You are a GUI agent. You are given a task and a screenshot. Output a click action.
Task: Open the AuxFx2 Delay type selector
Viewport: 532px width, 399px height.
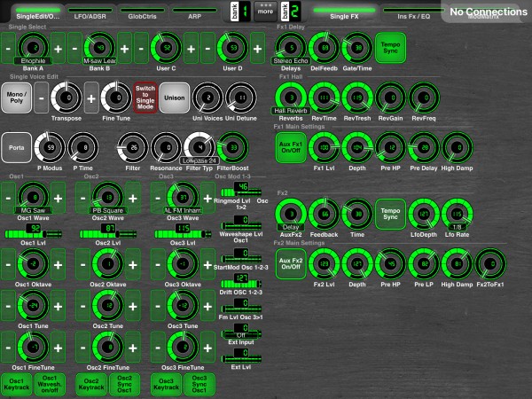click(x=291, y=227)
